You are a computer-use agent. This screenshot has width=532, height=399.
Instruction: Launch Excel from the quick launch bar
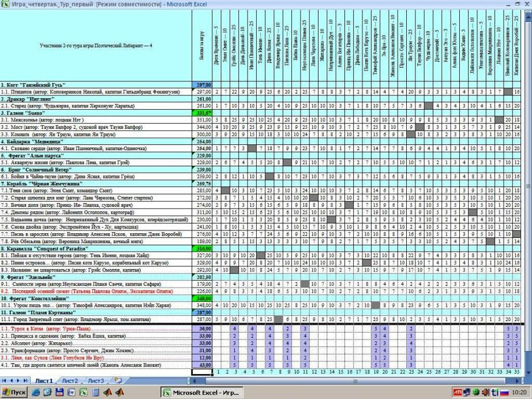(83, 392)
